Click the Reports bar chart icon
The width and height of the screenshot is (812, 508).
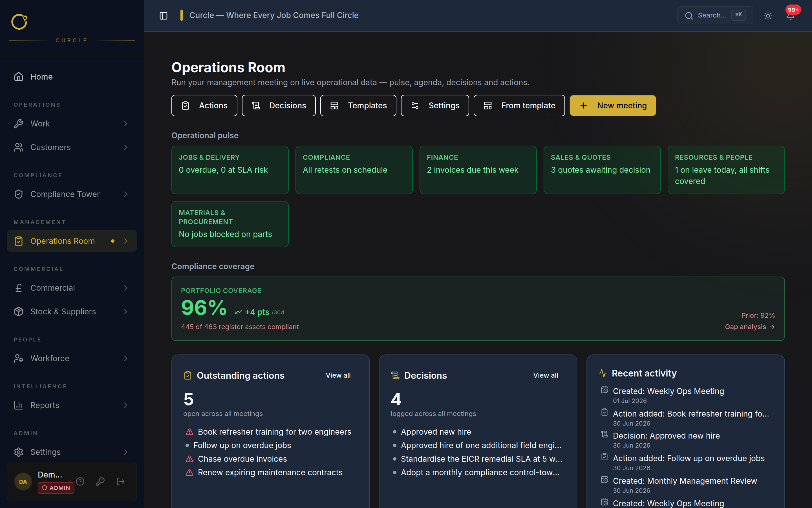[x=18, y=405]
